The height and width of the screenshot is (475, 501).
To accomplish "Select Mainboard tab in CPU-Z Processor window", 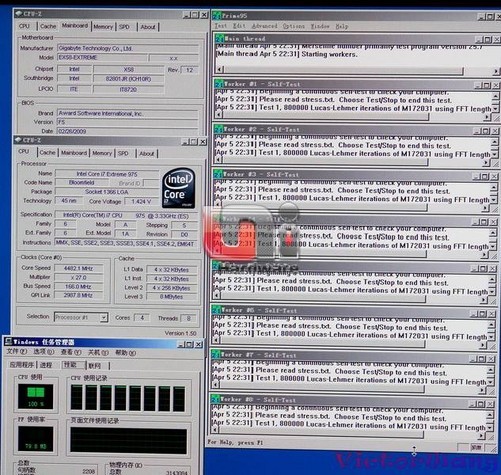I will pos(74,153).
